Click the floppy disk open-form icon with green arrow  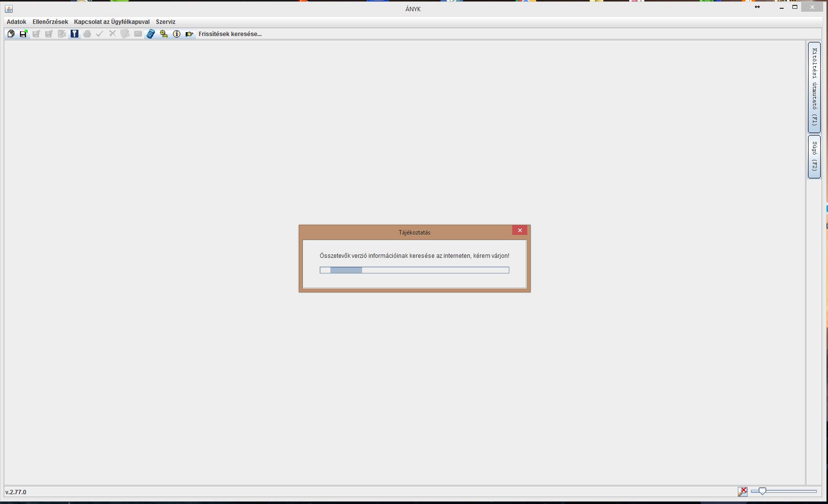tap(23, 34)
